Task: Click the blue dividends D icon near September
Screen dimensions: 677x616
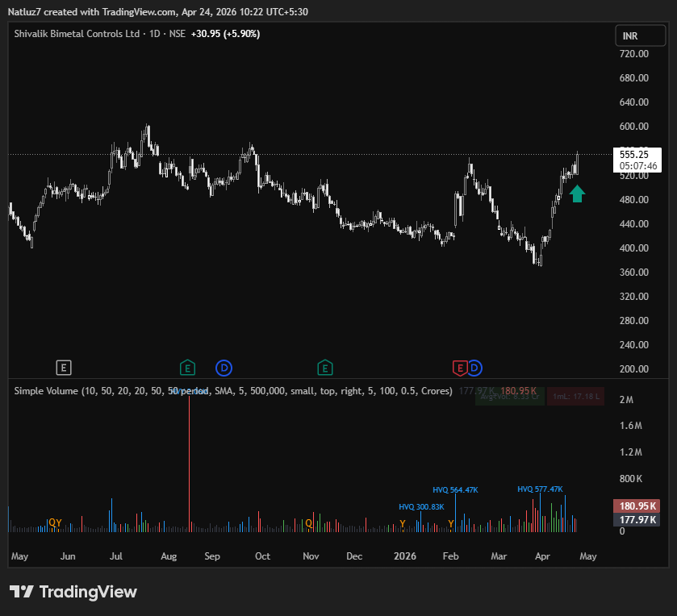Action: click(x=224, y=368)
